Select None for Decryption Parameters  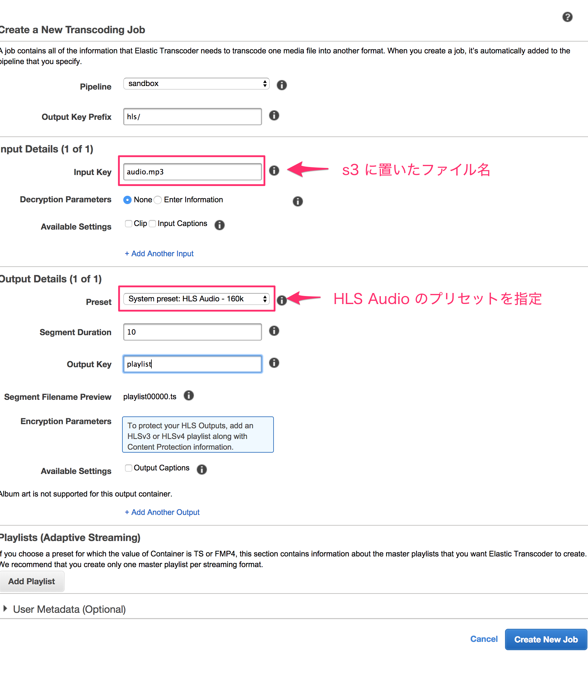click(127, 200)
